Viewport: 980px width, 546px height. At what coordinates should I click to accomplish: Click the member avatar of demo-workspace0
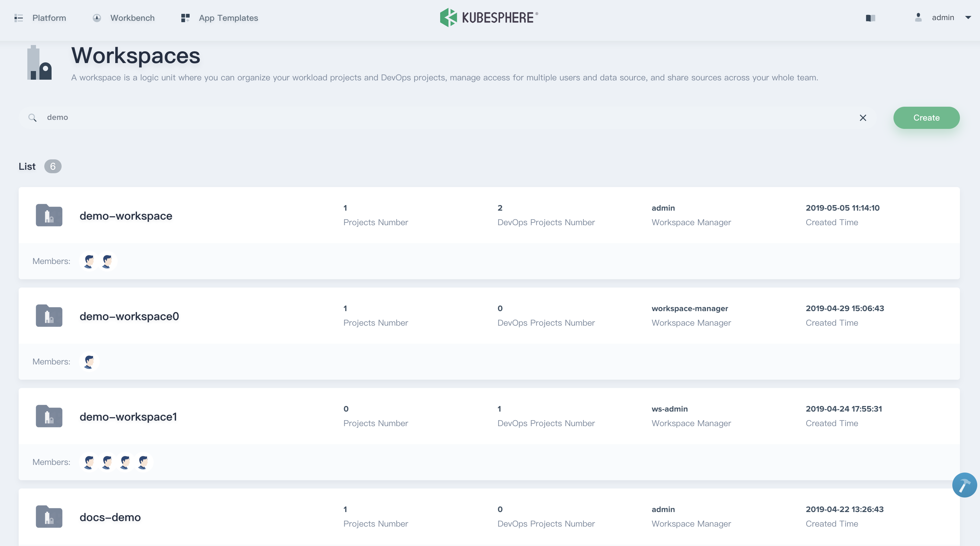pyautogui.click(x=89, y=362)
